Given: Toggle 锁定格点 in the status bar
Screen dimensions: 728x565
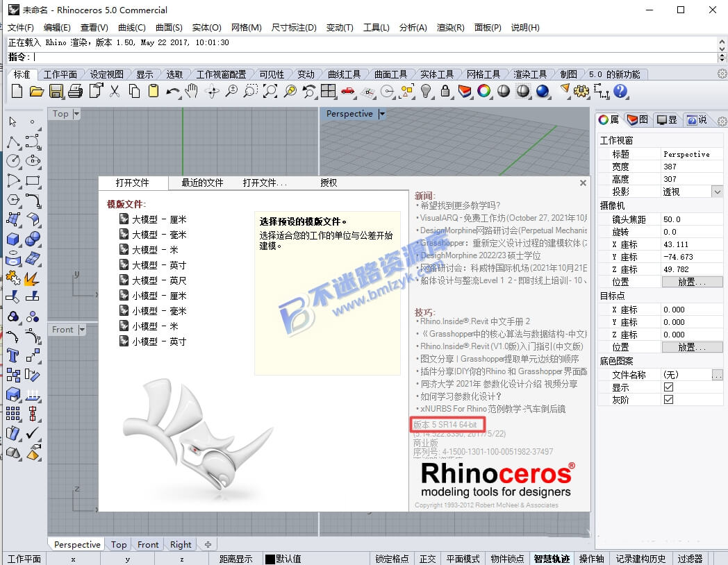Looking at the screenshot, I should [392, 559].
